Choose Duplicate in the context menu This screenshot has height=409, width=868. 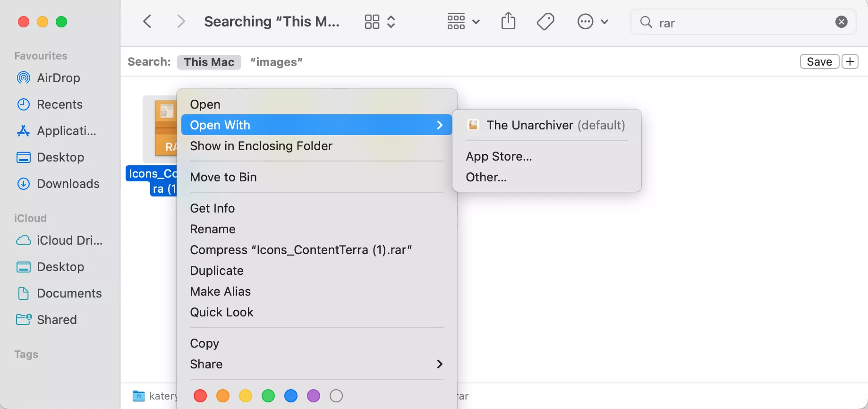coord(316,270)
